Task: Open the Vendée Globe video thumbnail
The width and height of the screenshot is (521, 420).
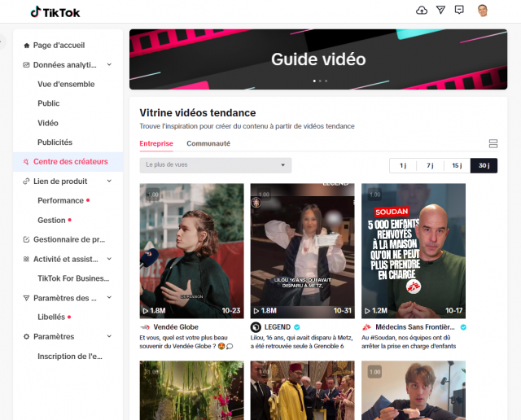Action: pyautogui.click(x=192, y=251)
